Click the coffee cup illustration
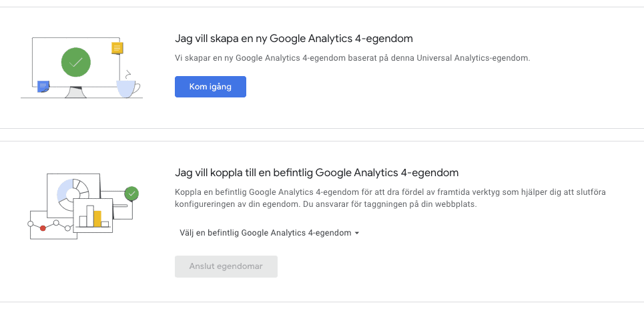644x317 pixels. pos(127,88)
